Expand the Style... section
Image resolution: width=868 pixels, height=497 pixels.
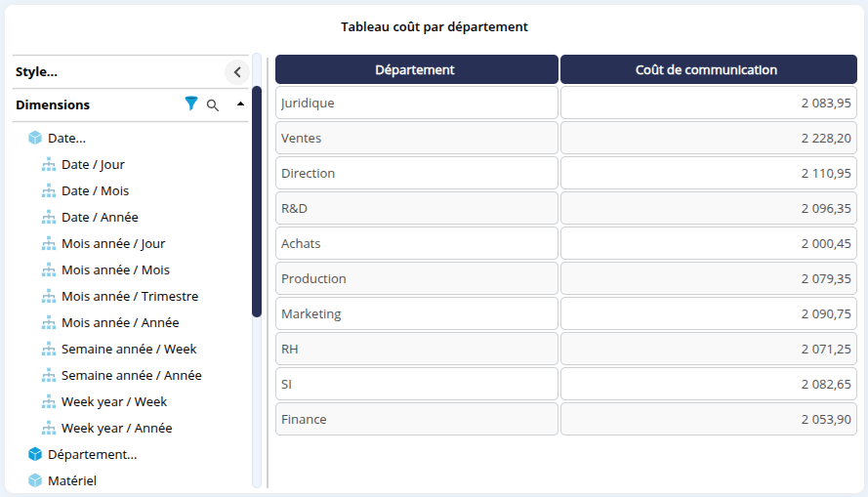pos(37,72)
